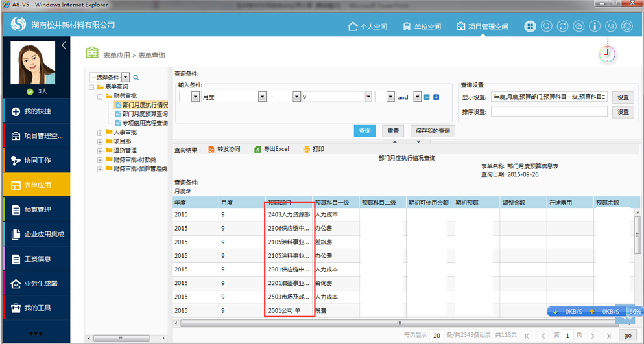Select 部门月度预算查询 tree item
Screen dimensions: 644x344
point(141,114)
